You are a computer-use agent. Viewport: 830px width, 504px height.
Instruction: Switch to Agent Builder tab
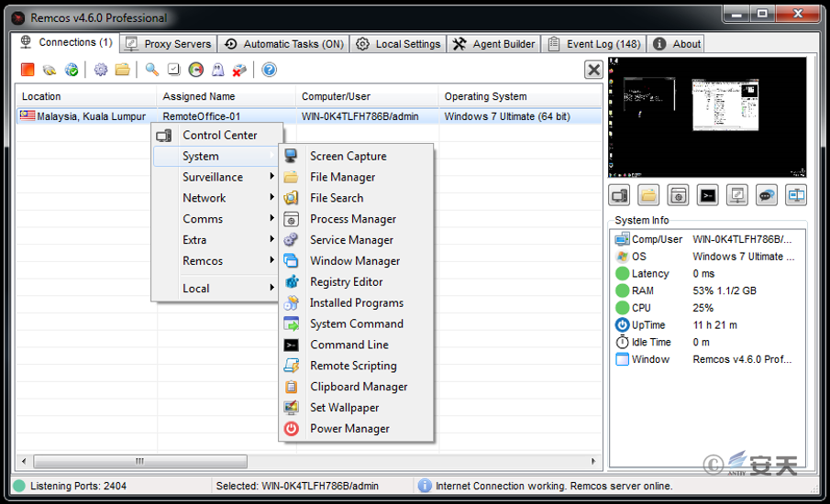point(494,44)
